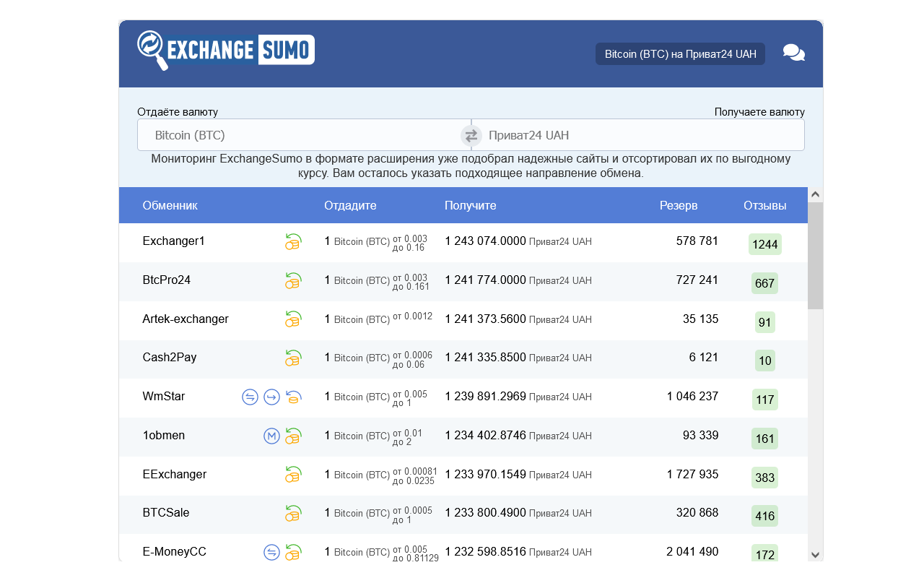The image size is (924, 578).
Task: Open the 383 reviews badge for EExchanger
Action: (x=765, y=478)
